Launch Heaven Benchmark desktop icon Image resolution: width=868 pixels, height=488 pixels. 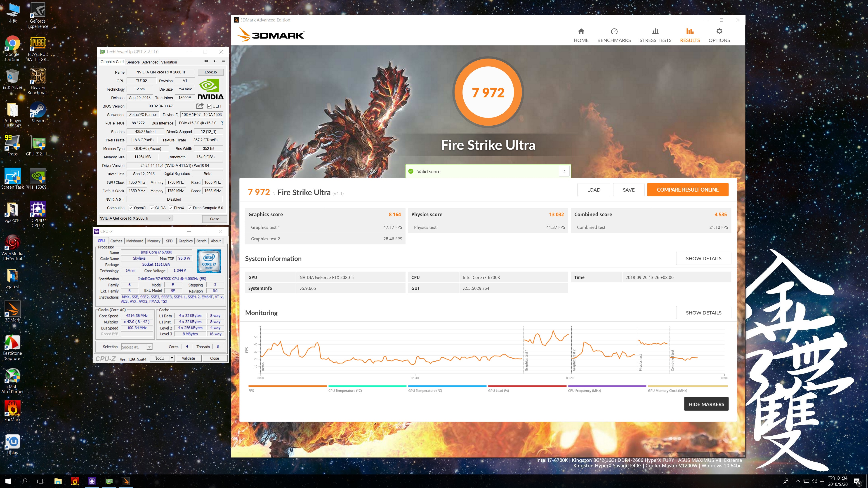coord(38,82)
